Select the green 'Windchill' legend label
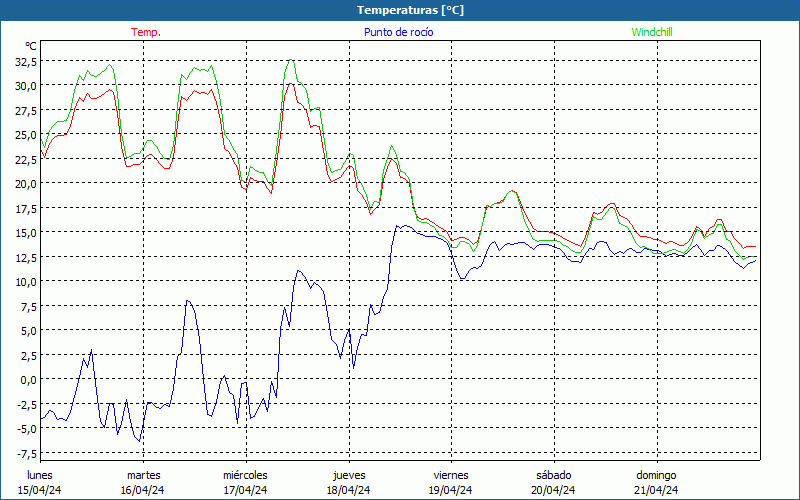The height and width of the screenshot is (500, 800). 652,32
